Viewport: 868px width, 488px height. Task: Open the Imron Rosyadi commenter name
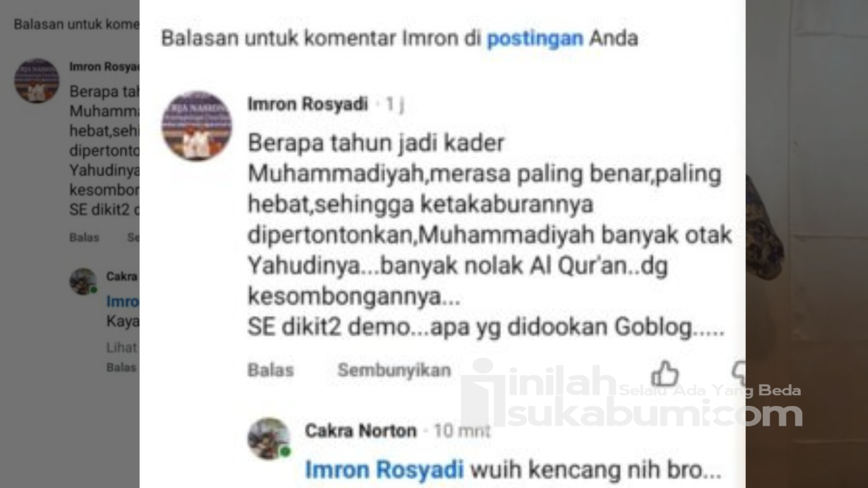click(308, 104)
